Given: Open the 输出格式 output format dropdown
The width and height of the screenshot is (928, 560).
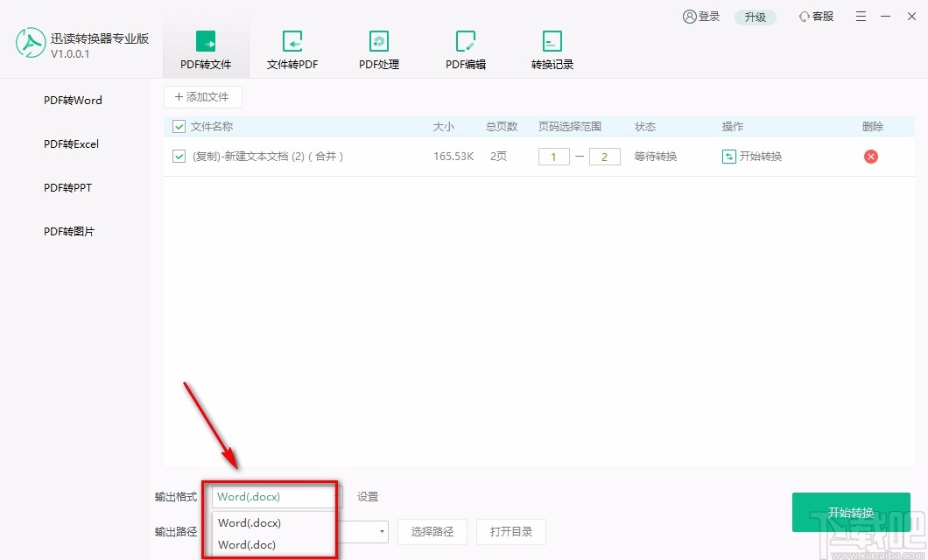Looking at the screenshot, I should (x=274, y=496).
